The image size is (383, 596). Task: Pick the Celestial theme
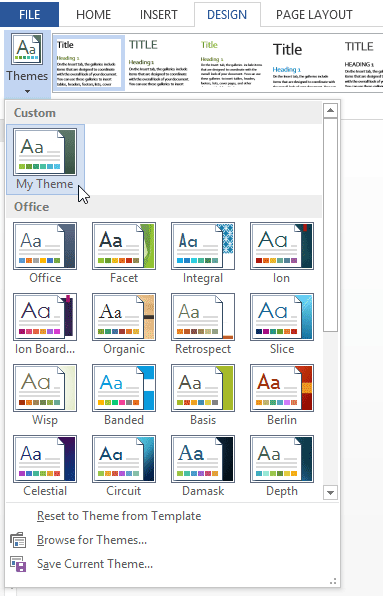click(45, 466)
